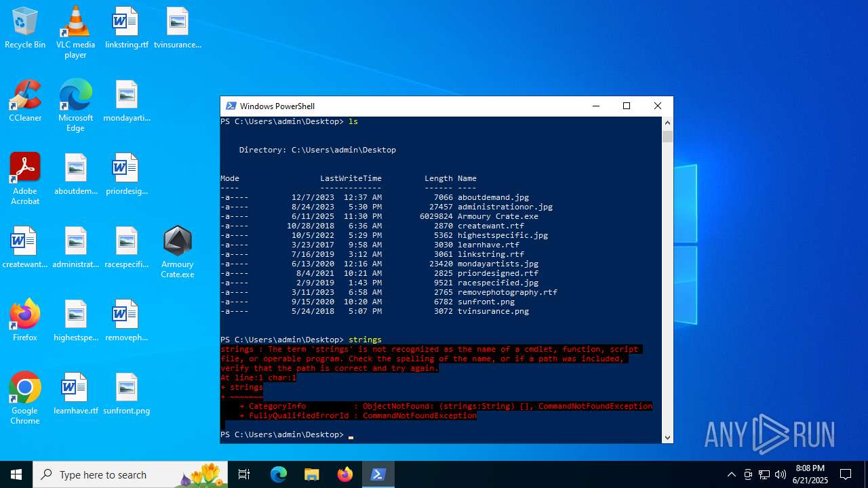
Task: Click the 'Directory: C:\Users\admin\Desktop' line
Action: pyautogui.click(x=317, y=150)
